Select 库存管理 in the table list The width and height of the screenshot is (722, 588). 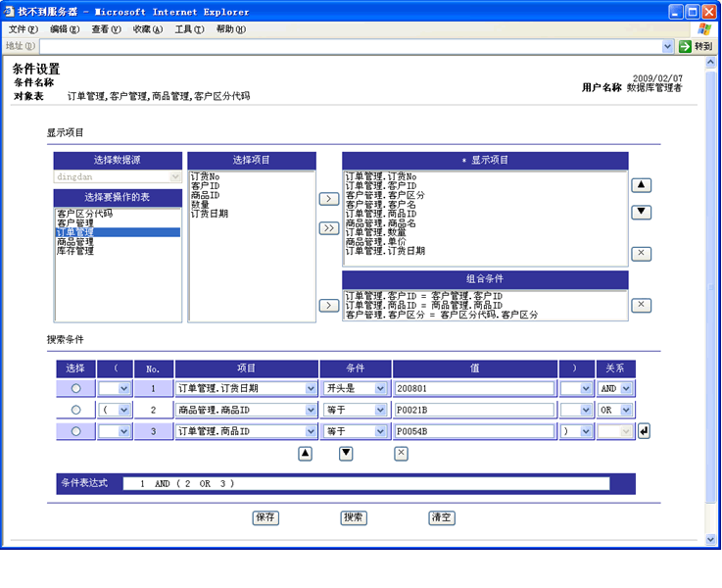coord(76,251)
